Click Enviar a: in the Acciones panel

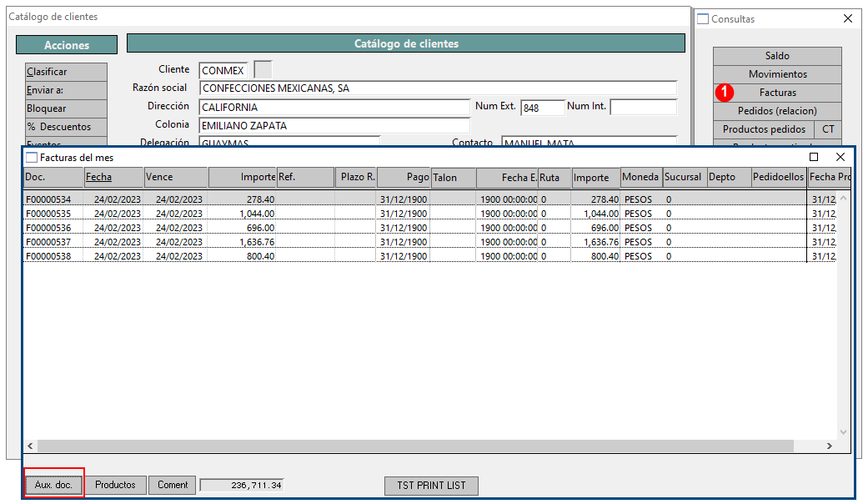66,90
